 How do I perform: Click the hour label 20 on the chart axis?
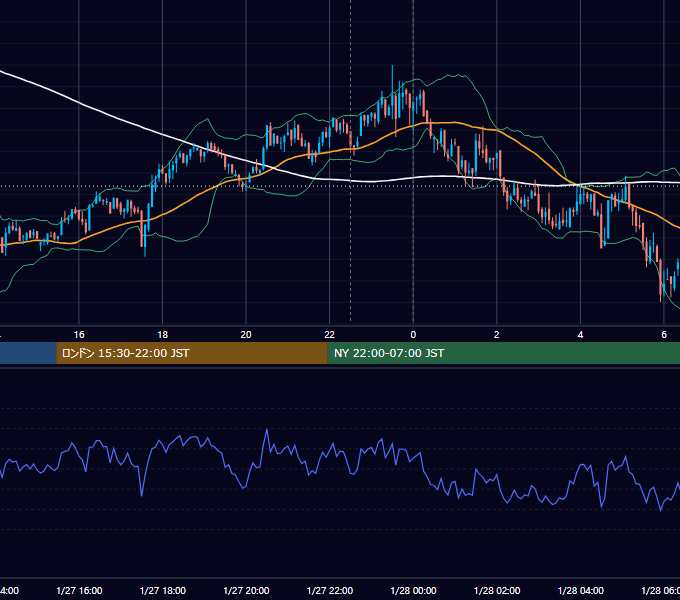click(246, 335)
